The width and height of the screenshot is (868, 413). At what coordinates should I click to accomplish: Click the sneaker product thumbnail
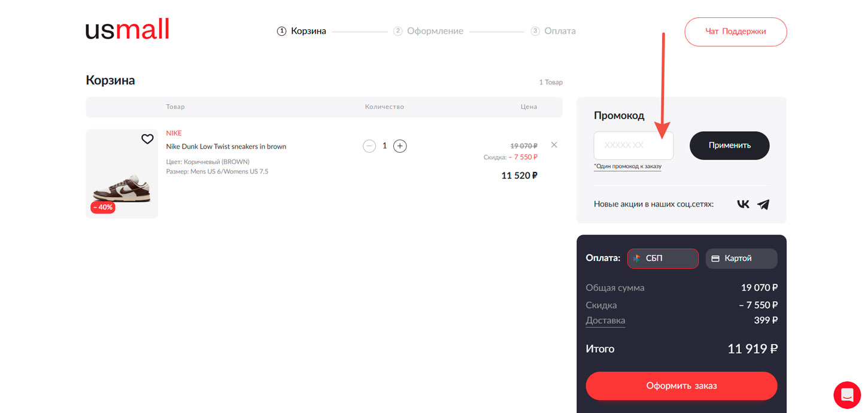(x=122, y=174)
